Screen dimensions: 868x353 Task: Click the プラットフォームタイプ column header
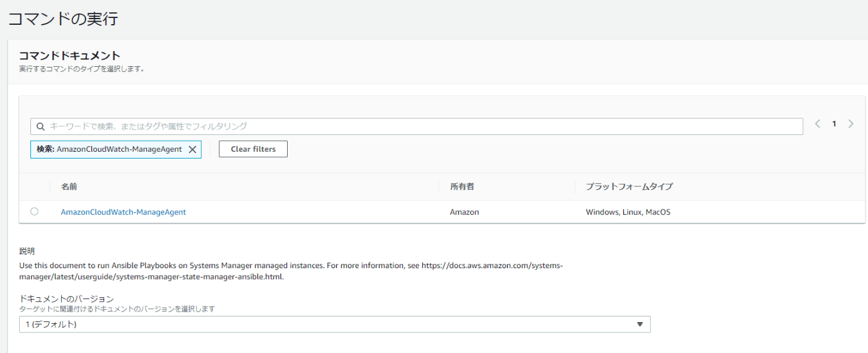click(629, 186)
